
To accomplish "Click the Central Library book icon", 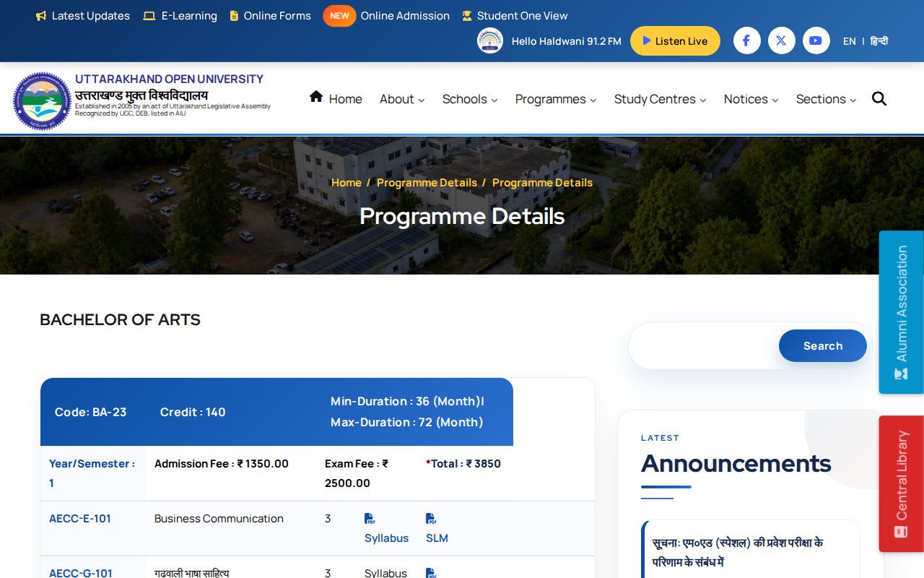I will click(x=901, y=531).
